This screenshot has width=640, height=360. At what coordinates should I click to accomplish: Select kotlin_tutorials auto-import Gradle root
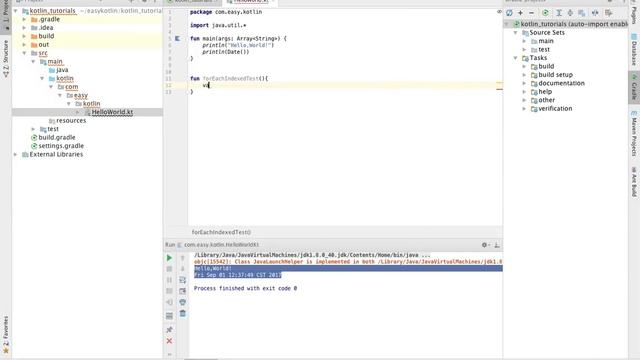click(574, 24)
